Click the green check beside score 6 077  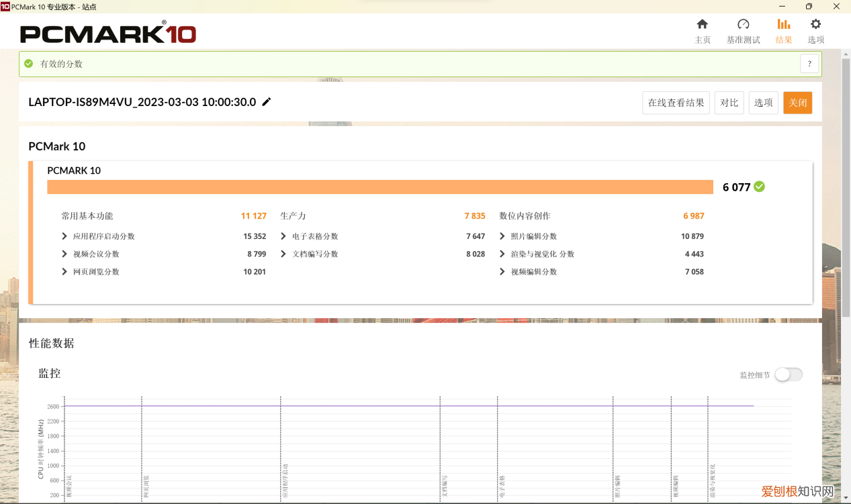760,187
